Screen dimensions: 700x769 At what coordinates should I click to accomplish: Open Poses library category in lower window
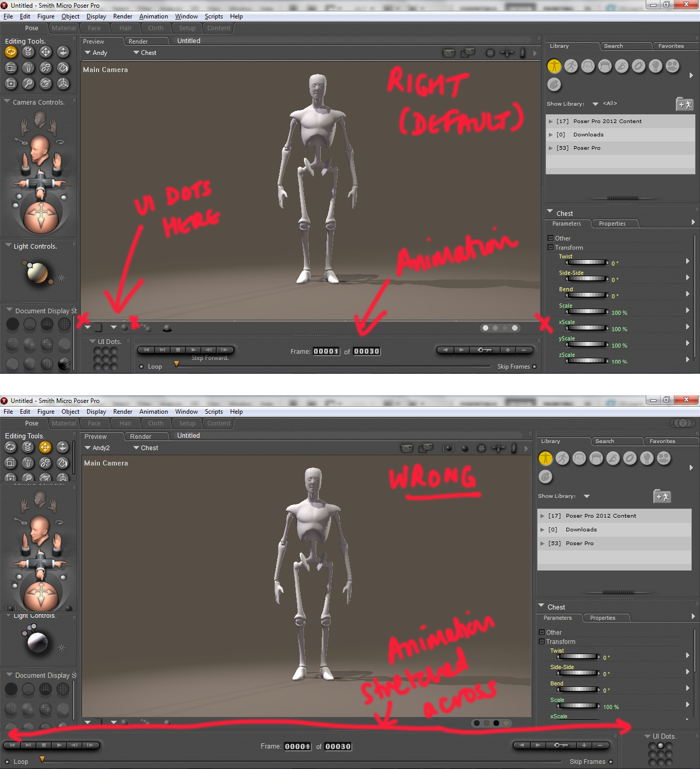(x=562, y=458)
